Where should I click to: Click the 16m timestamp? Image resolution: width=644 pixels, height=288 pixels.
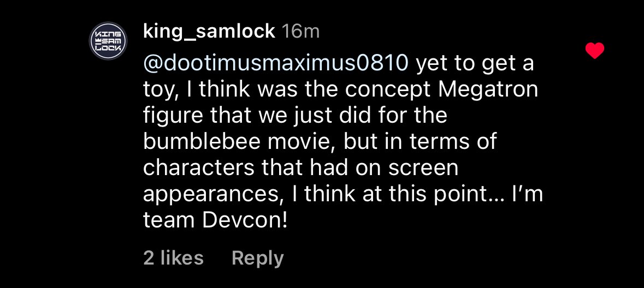300,32
